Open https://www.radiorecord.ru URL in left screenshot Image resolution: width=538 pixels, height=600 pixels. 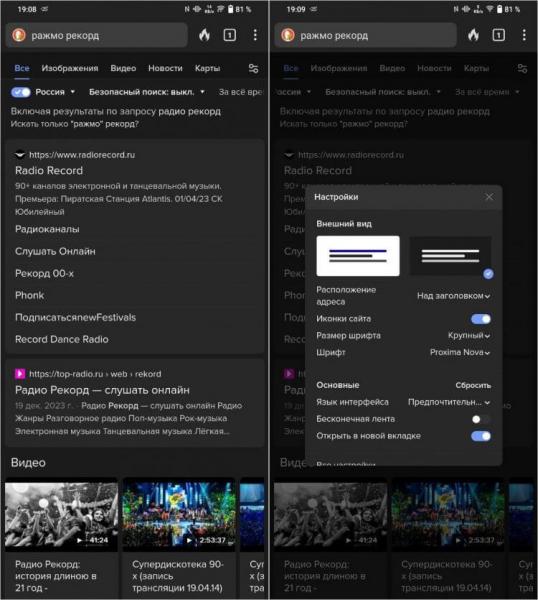[x=82, y=155]
